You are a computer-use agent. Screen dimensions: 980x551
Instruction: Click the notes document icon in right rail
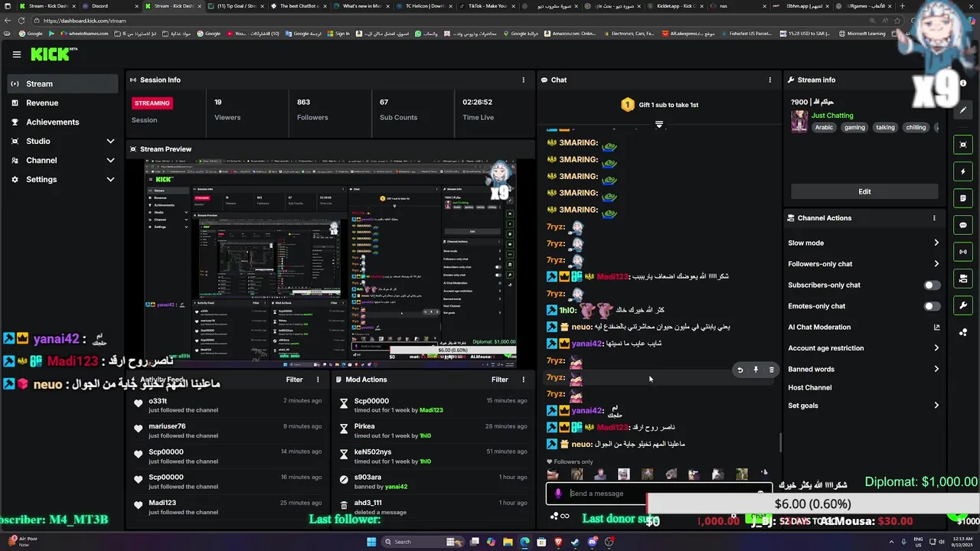(x=963, y=198)
